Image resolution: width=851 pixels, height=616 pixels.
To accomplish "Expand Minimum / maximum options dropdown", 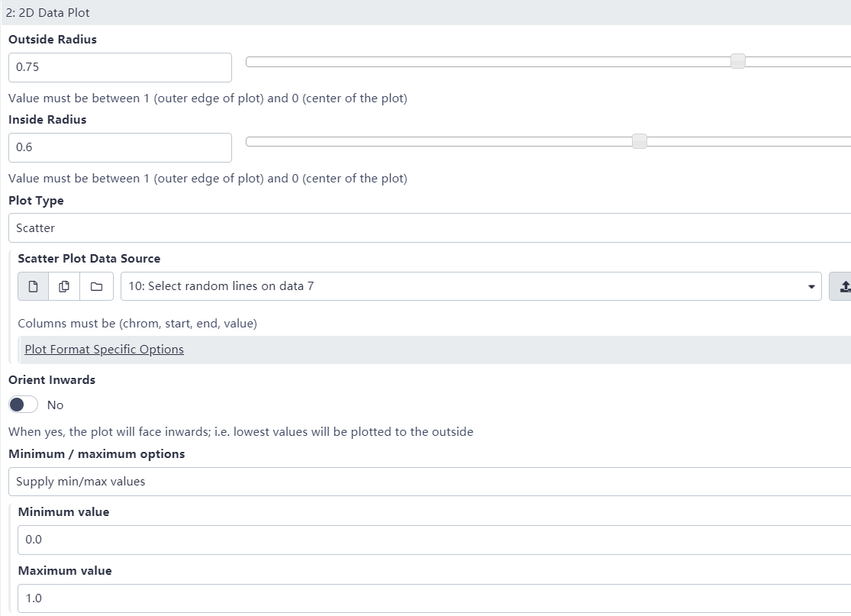I will [427, 482].
